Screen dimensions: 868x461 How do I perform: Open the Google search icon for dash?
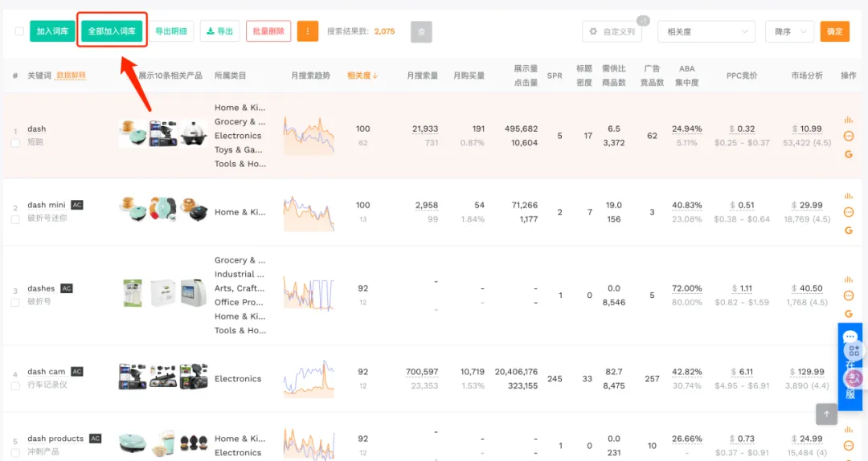click(848, 154)
